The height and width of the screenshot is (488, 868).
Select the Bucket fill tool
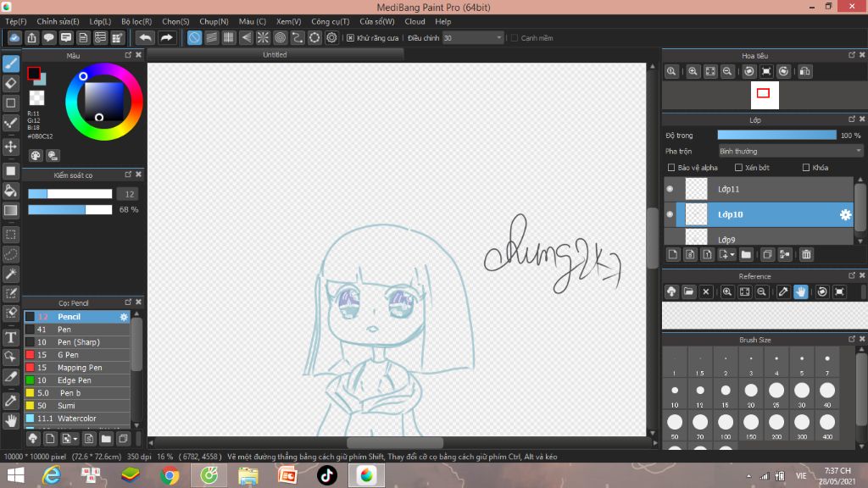pos(10,191)
